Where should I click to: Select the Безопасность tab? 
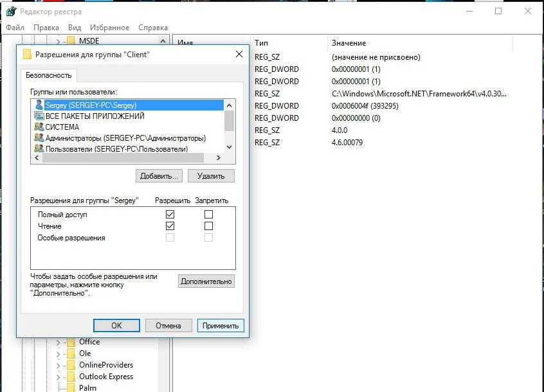(49, 75)
